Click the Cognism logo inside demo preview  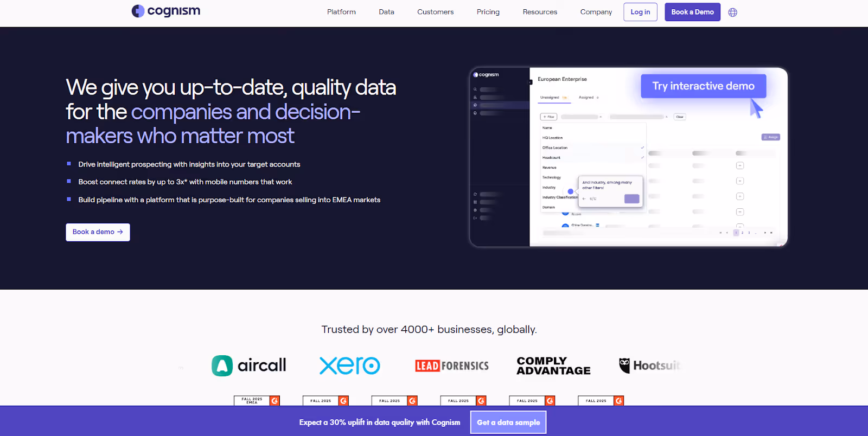coord(486,75)
